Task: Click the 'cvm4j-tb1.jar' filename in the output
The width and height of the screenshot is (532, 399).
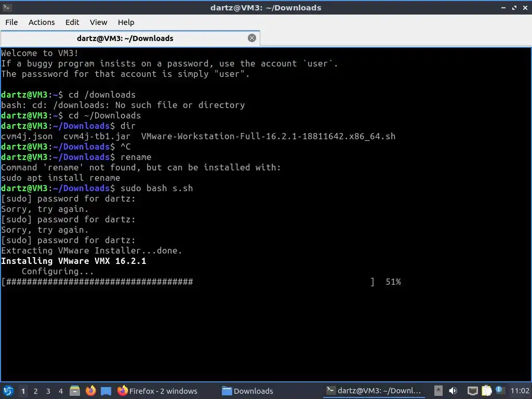Action: (x=97, y=137)
